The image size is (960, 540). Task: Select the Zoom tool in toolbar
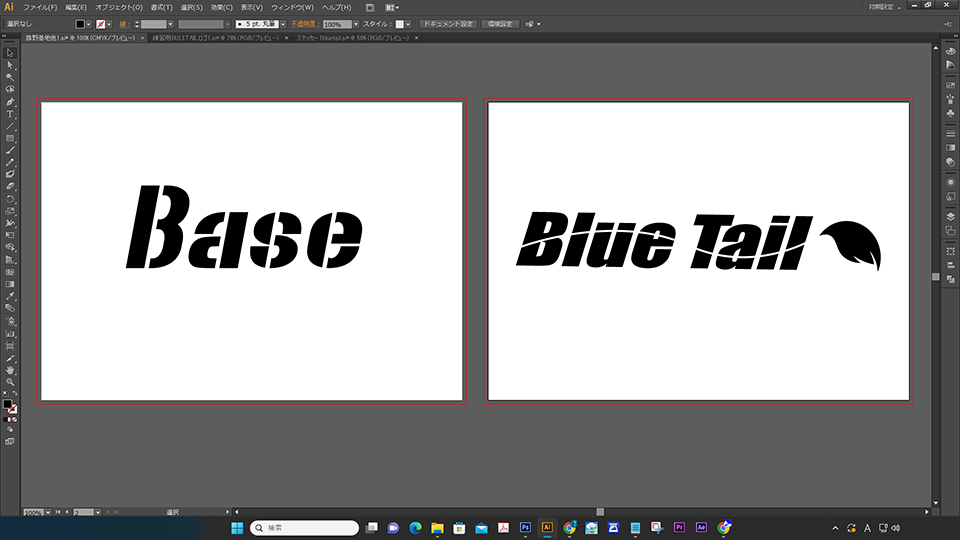click(10, 381)
